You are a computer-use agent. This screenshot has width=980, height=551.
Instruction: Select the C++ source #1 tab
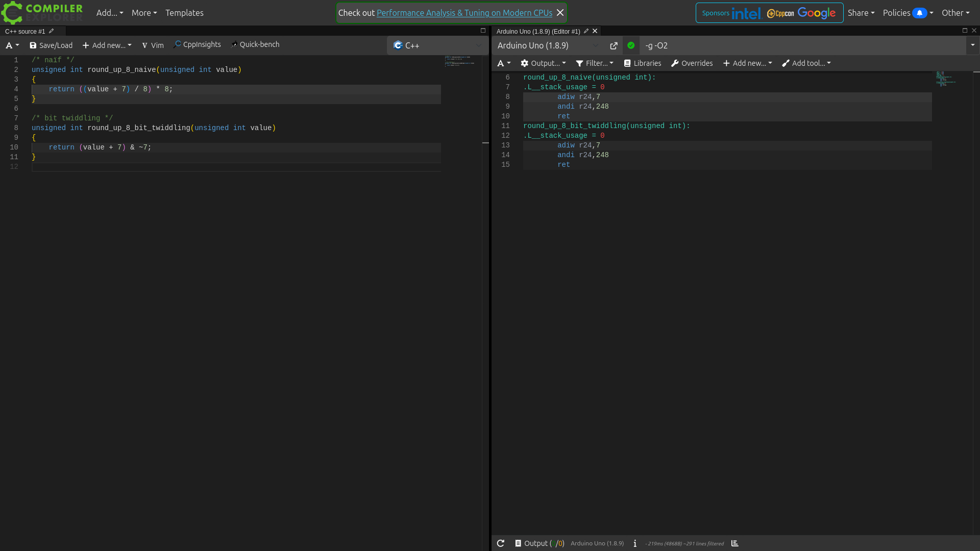(25, 31)
